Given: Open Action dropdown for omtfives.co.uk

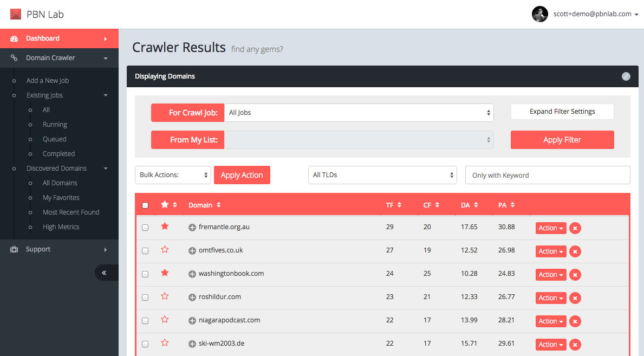Looking at the screenshot, I should point(551,251).
